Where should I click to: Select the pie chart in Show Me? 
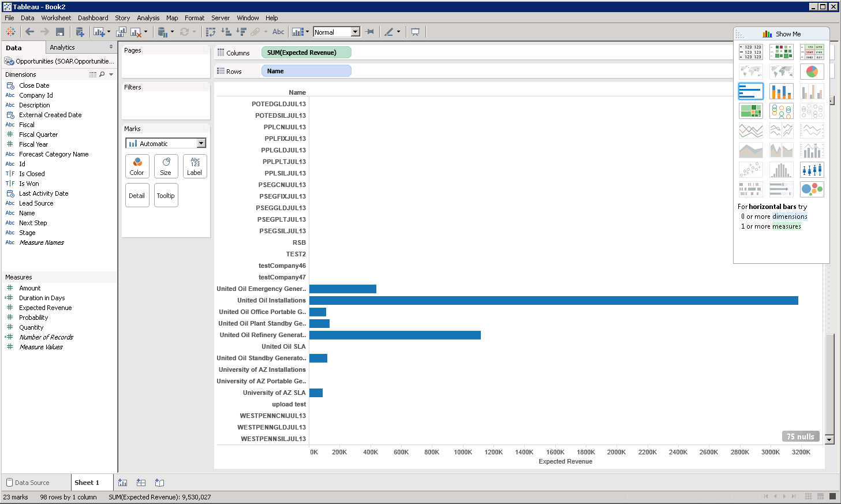(x=812, y=71)
